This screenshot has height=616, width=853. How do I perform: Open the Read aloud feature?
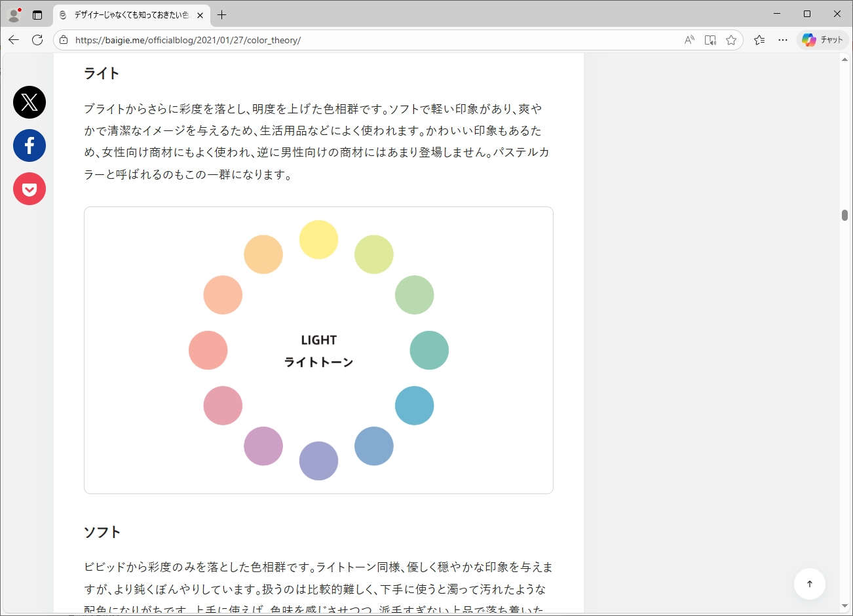(689, 40)
